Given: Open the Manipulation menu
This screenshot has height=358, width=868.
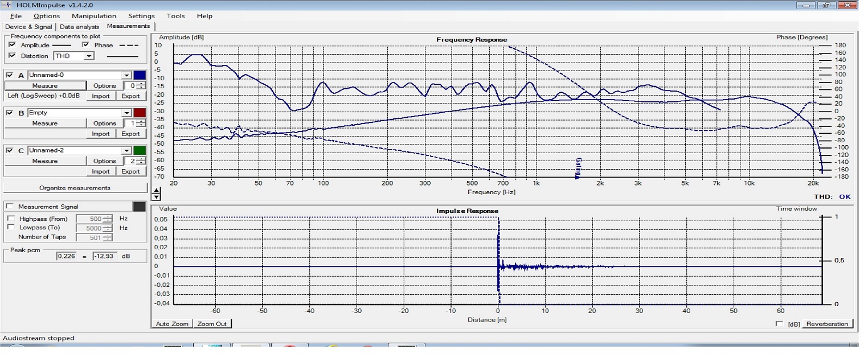Looking at the screenshot, I should 94,16.
